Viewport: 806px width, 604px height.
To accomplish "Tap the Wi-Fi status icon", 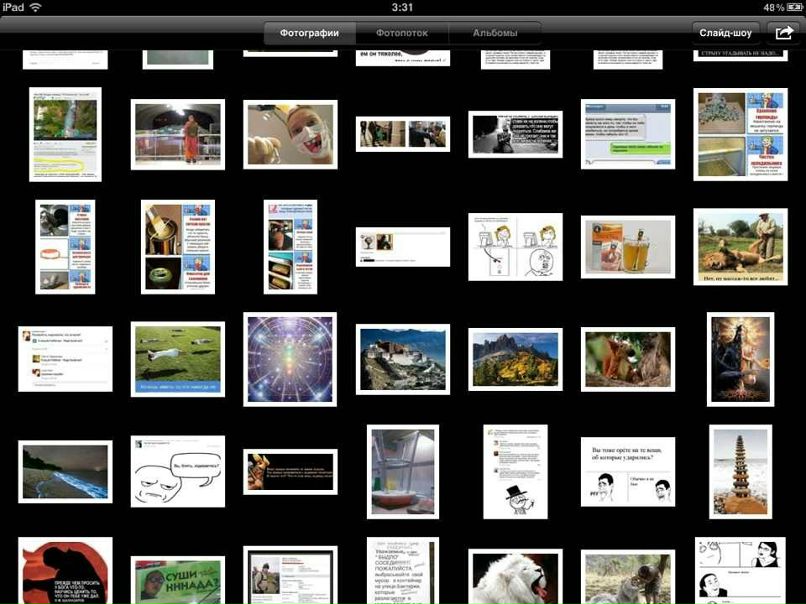I will [36, 7].
